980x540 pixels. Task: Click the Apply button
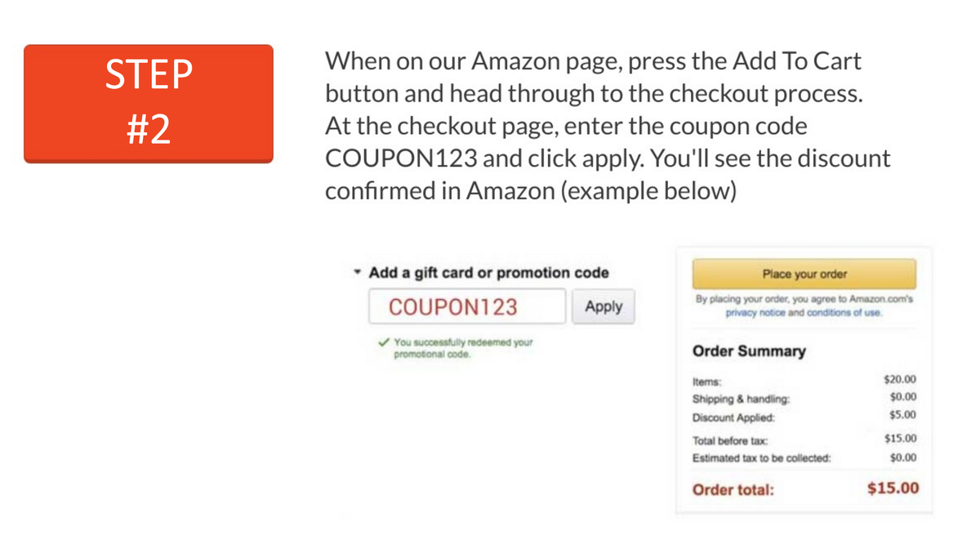[x=604, y=307]
